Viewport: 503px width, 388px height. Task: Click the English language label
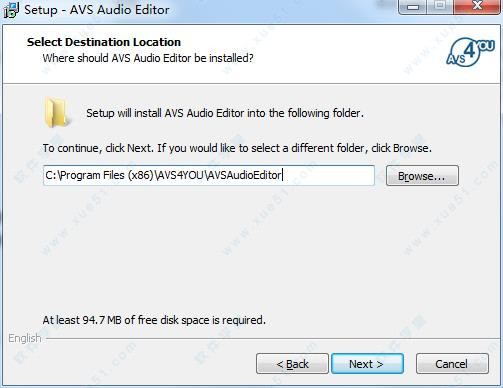tap(25, 338)
